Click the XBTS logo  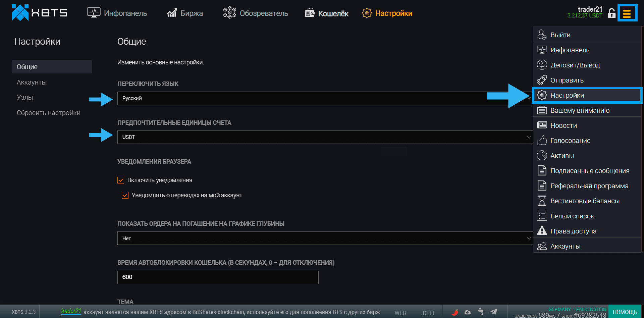point(39,13)
